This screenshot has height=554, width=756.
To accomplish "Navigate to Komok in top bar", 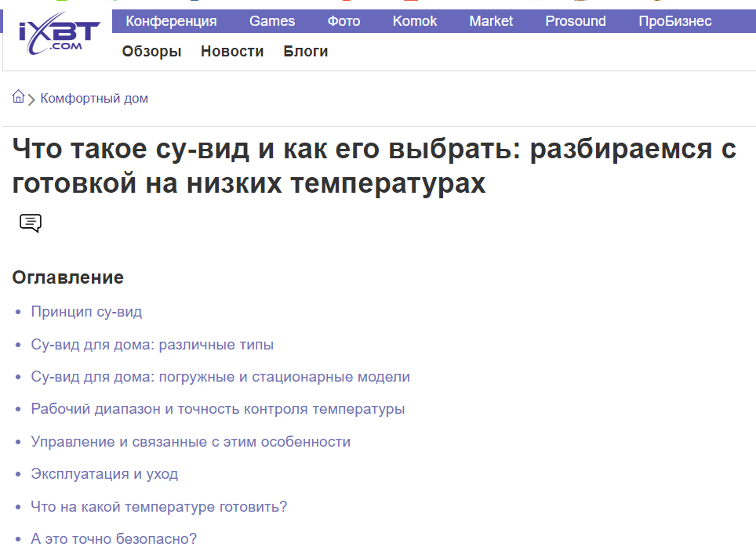I will pos(415,21).
